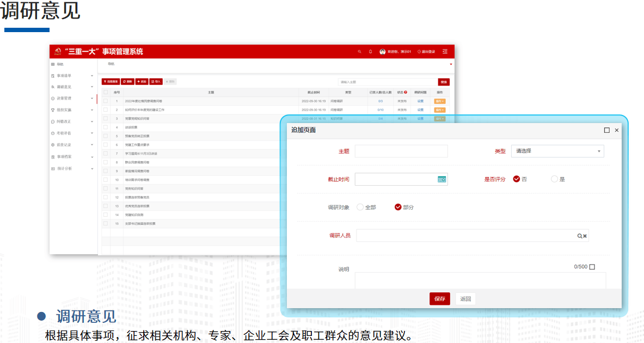Close the 追加页面 dialog
This screenshot has height=343, width=644.
pyautogui.click(x=616, y=130)
